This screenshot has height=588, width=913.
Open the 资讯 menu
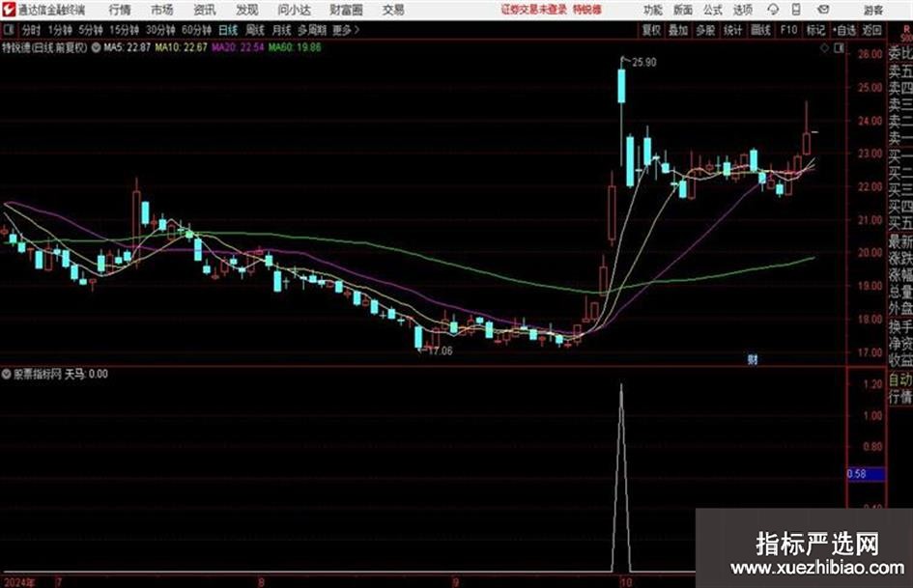tap(205, 10)
